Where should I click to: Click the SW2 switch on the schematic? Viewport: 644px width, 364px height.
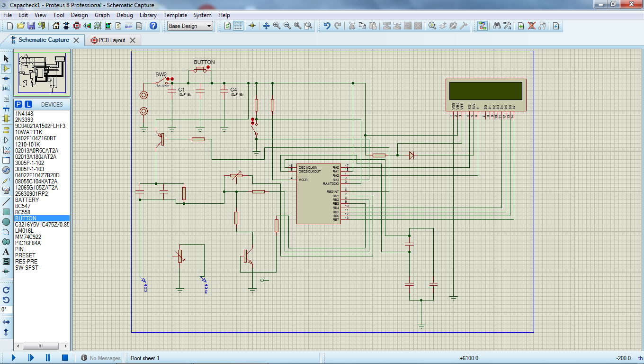click(x=162, y=80)
